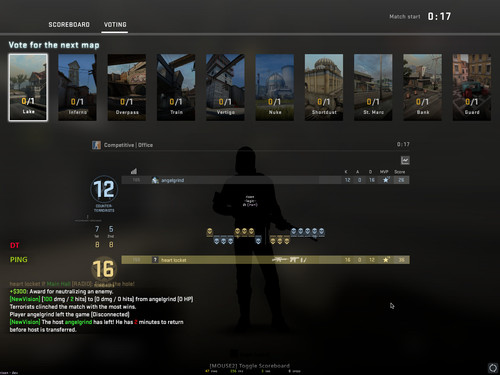Click the circular icon in the bottom-right corner
Screen dimensions: 500x375
493,368
